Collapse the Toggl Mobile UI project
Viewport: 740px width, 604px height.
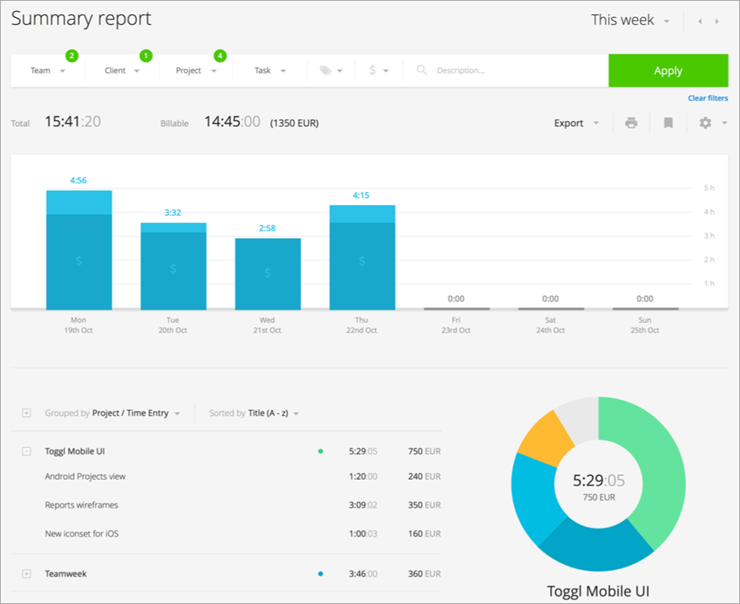(26, 452)
